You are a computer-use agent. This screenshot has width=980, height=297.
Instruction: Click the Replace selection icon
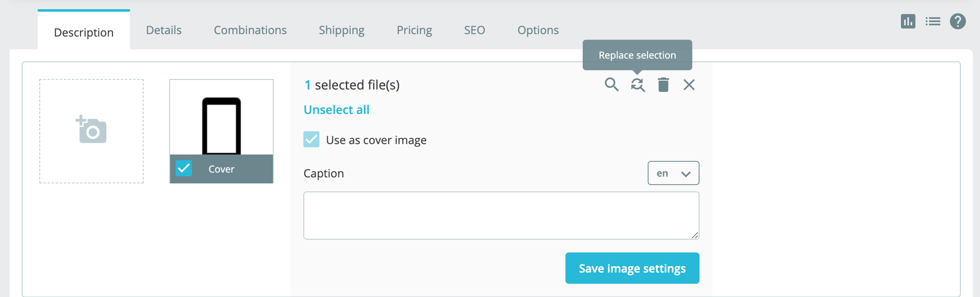tap(637, 85)
